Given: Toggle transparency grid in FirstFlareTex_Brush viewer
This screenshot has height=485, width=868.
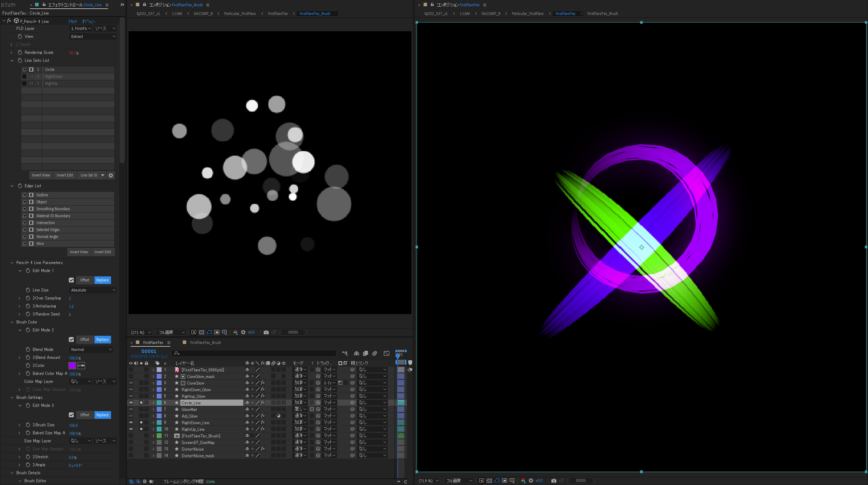Looking at the screenshot, I should tap(201, 332).
